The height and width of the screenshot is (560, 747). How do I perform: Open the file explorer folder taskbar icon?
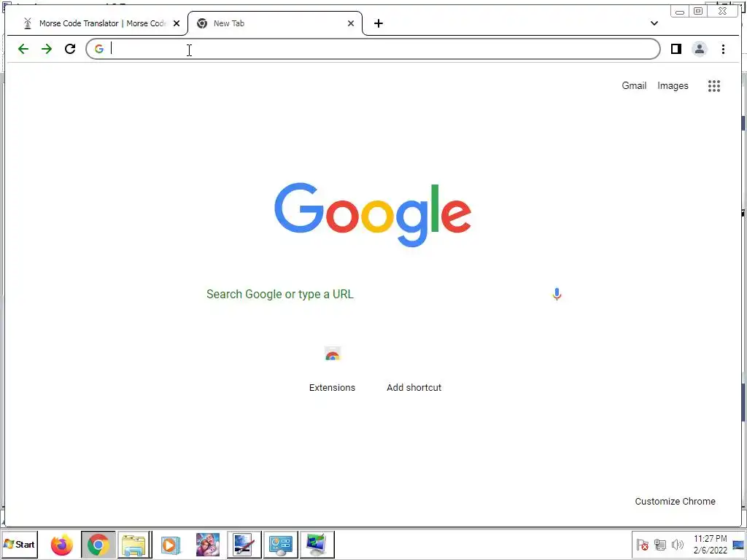point(134,545)
